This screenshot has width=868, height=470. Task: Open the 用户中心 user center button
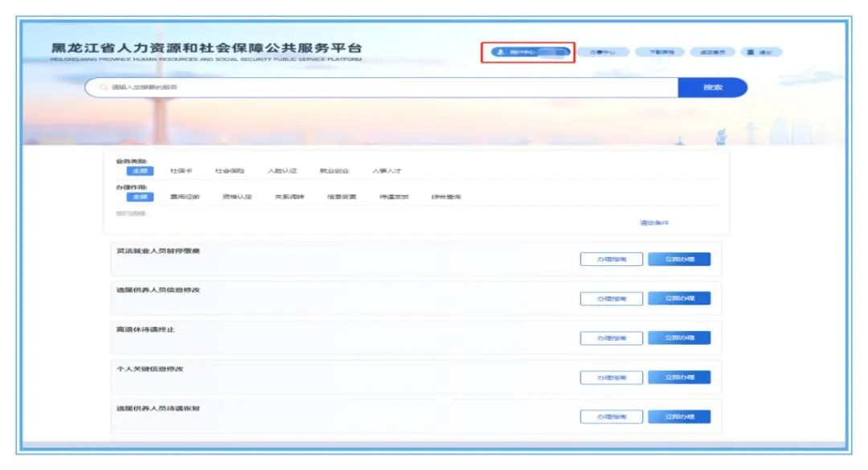tap(530, 52)
